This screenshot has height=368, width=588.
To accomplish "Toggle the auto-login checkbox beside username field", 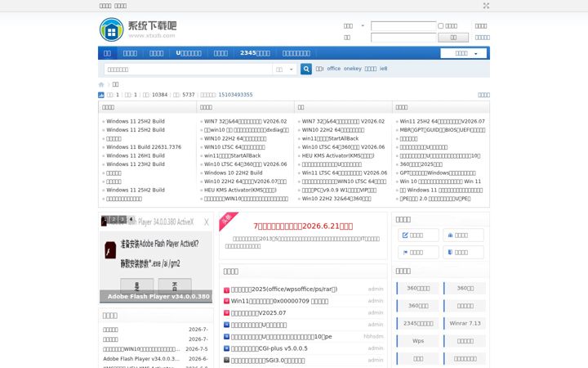I will [x=441, y=26].
